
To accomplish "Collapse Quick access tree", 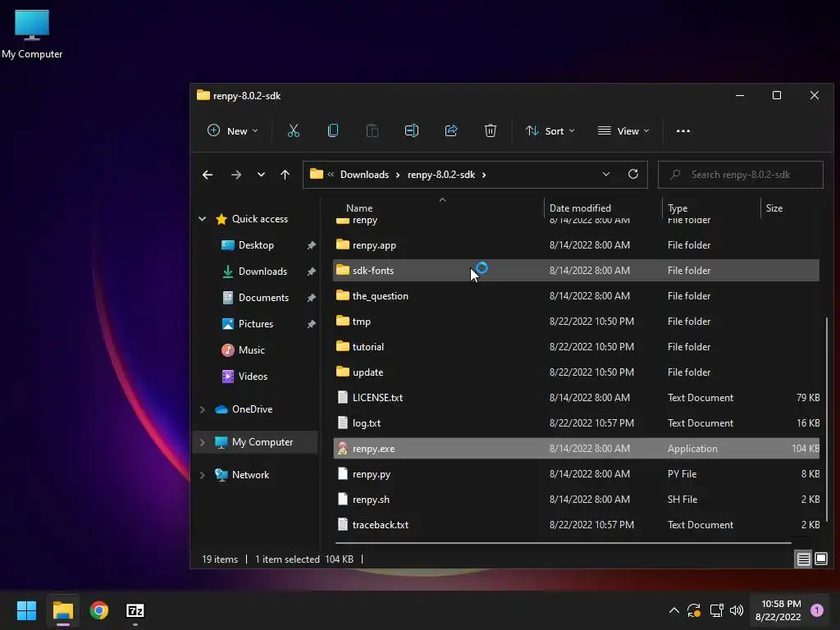I will click(202, 218).
